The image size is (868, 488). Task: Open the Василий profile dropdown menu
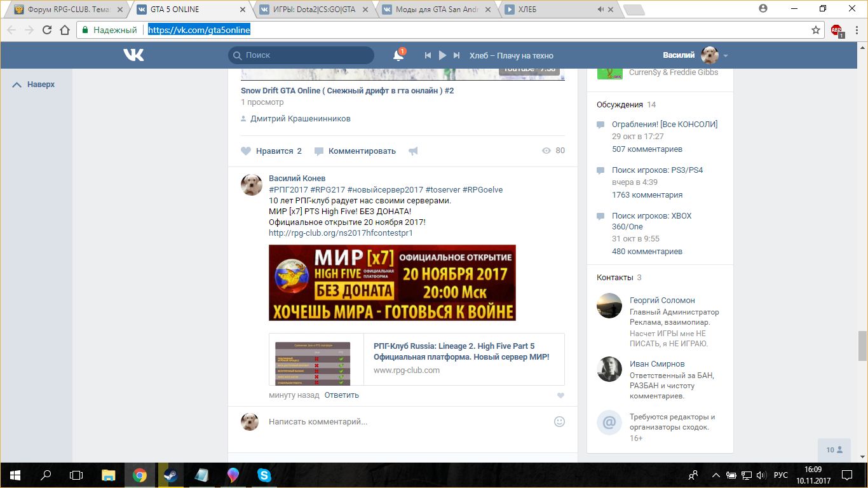(x=726, y=56)
